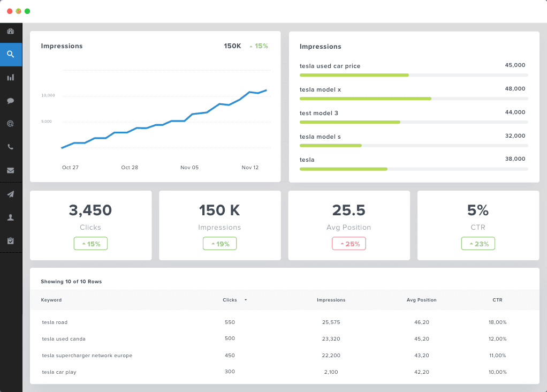This screenshot has width=547, height=392.
Task: Click the green 15% chart header indicator
Action: coord(259,46)
